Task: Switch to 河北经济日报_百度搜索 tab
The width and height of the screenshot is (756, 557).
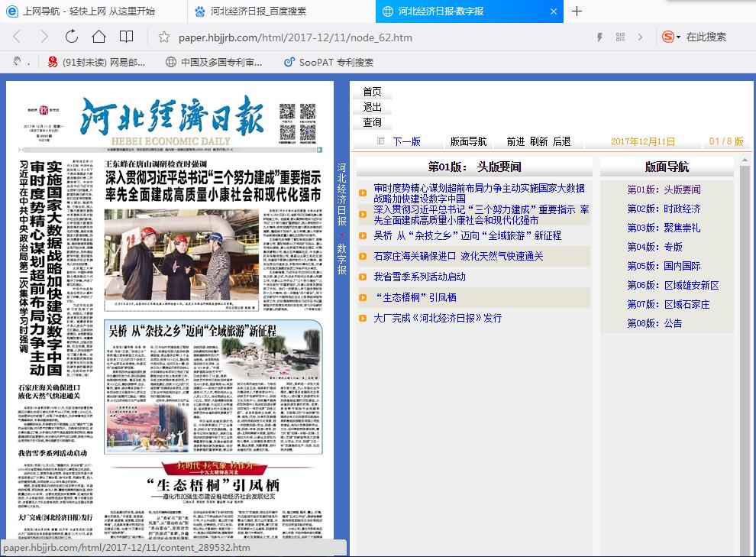Action: (x=257, y=11)
